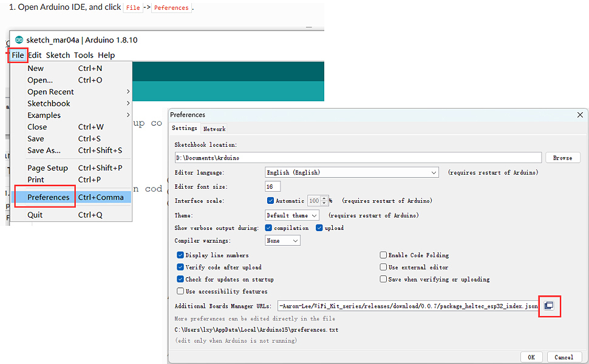Toggle Automatic interface scale checkbox
The image size is (589, 364).
point(270,201)
